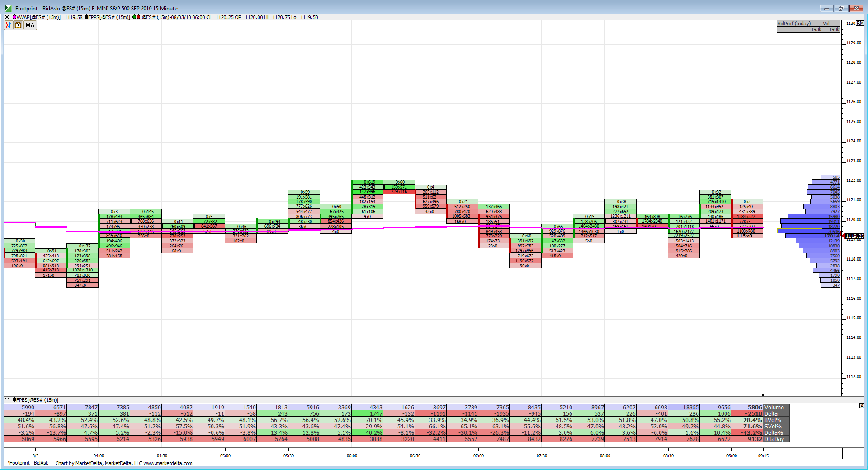
Task: Close the FPBS bottom pane
Action: (7, 400)
